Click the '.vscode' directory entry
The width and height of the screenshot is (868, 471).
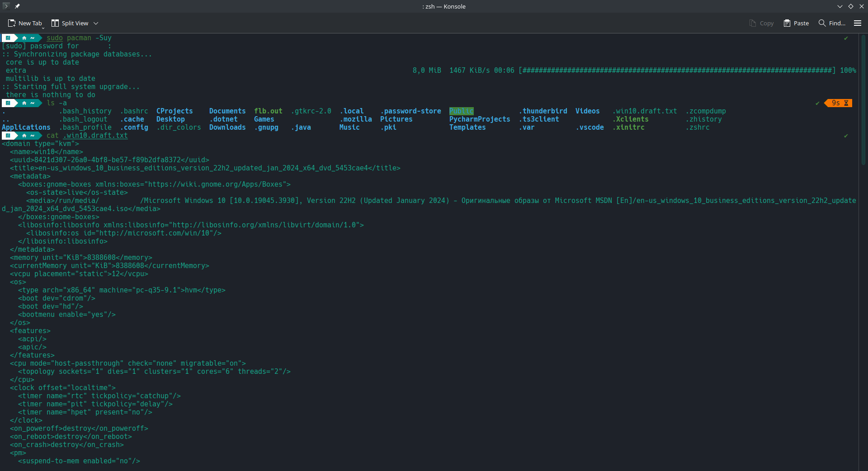590,127
